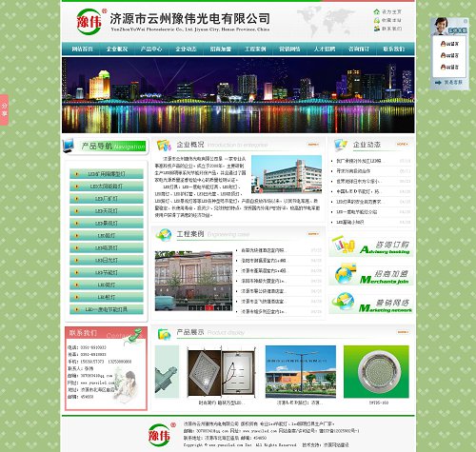Open 工程案例 in the navigation bar
This screenshot has width=476, height=452.
(x=255, y=49)
